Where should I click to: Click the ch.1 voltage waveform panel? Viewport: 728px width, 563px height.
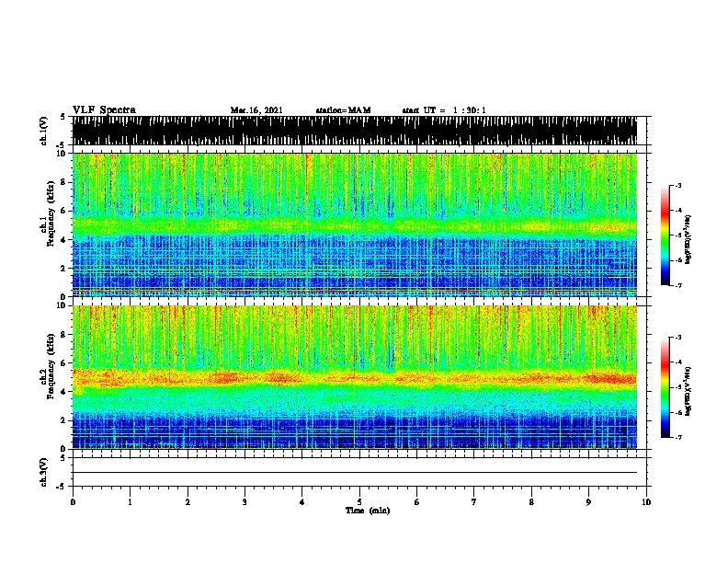pos(355,131)
